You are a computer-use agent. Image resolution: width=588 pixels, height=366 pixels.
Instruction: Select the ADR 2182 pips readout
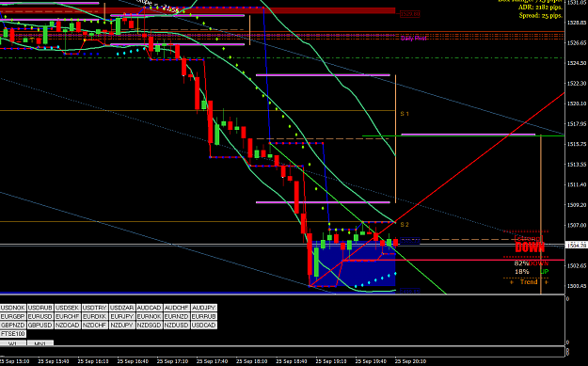pyautogui.click(x=540, y=8)
